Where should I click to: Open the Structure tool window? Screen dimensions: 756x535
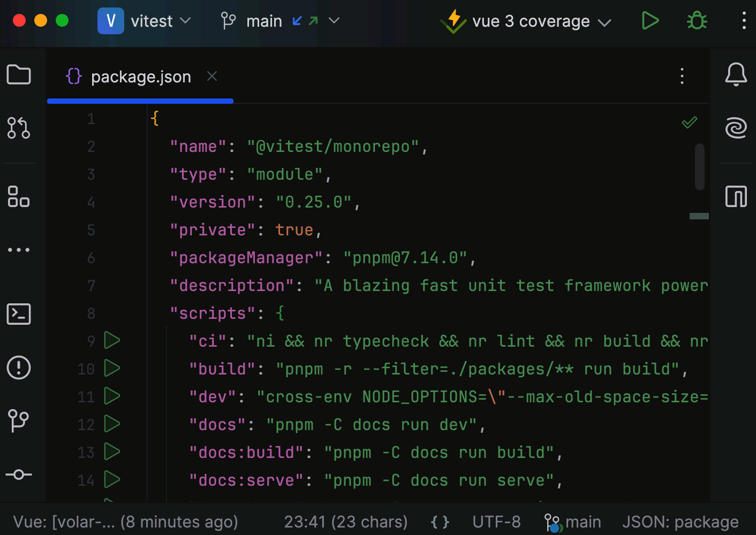[x=19, y=198]
